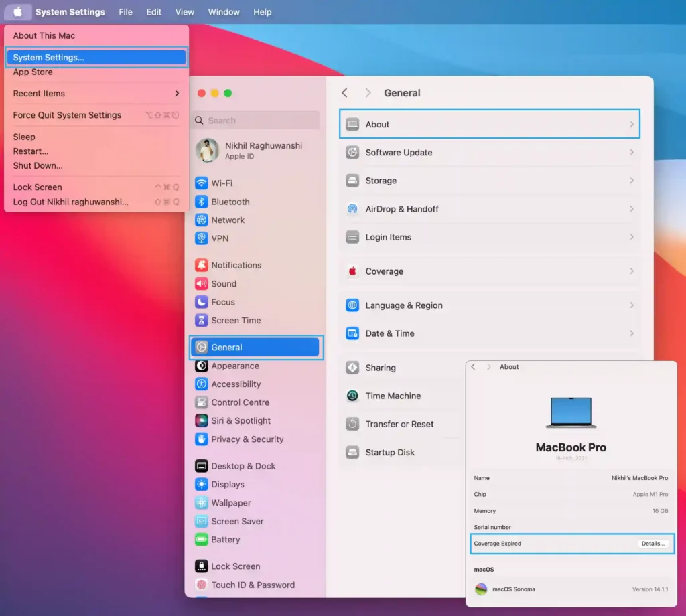The image size is (686, 616).
Task: Select the Bluetooth icon in sidebar
Action: coord(201,202)
